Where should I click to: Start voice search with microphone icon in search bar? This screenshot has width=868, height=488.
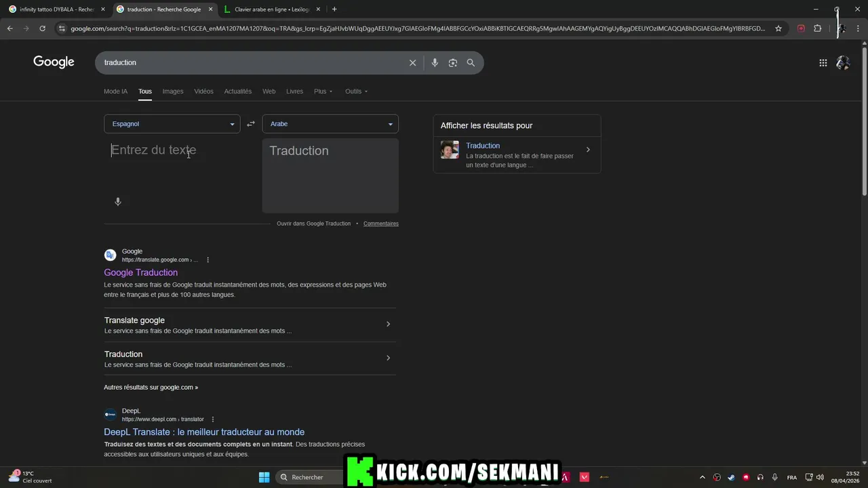point(435,62)
